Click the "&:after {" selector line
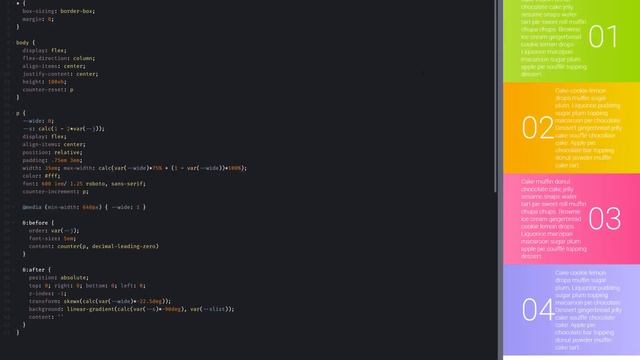This screenshot has width=640, height=360. (36, 270)
